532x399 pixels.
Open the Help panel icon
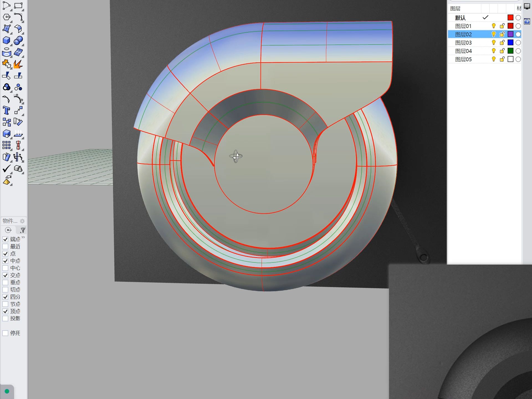527,21
